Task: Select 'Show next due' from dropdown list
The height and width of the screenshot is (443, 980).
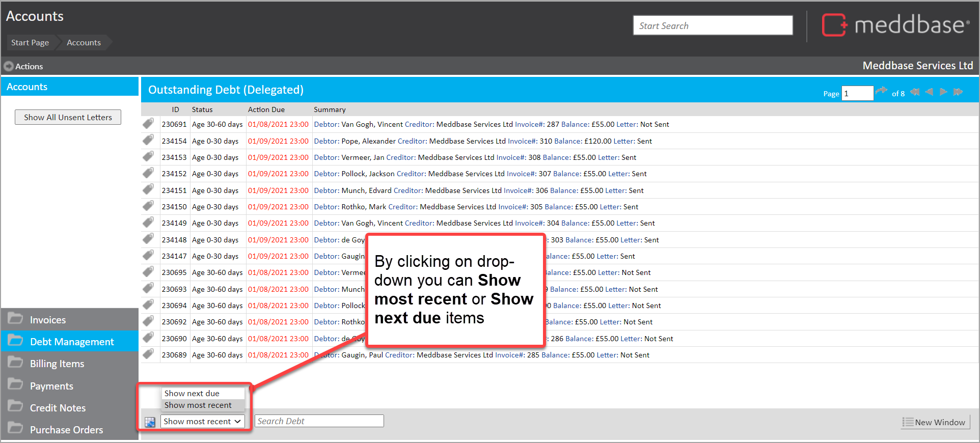Action: coord(192,393)
